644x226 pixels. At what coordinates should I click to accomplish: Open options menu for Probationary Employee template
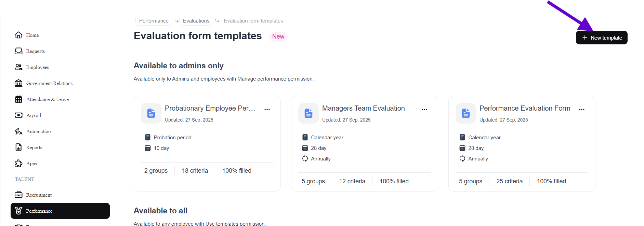point(267,110)
